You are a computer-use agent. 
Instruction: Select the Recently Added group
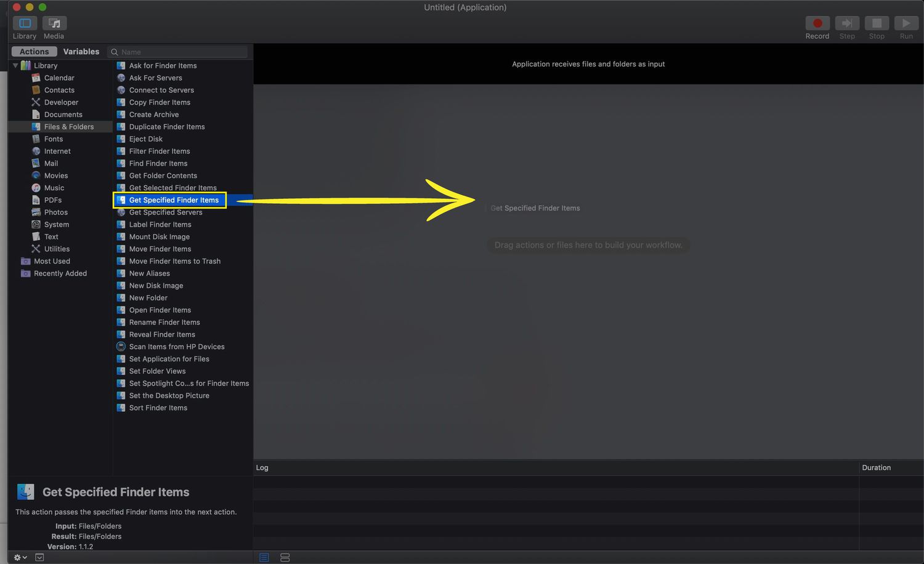(x=60, y=273)
